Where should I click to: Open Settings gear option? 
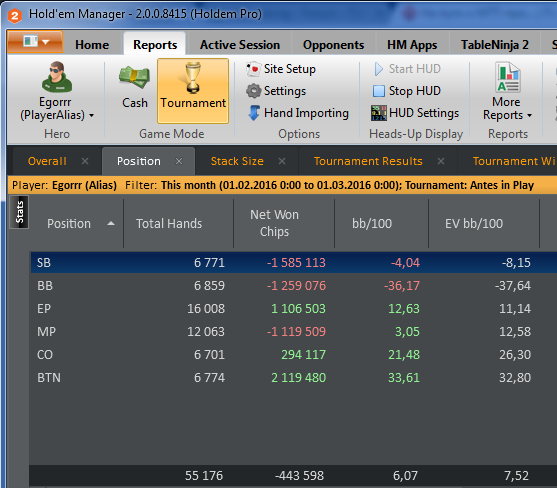253,91
